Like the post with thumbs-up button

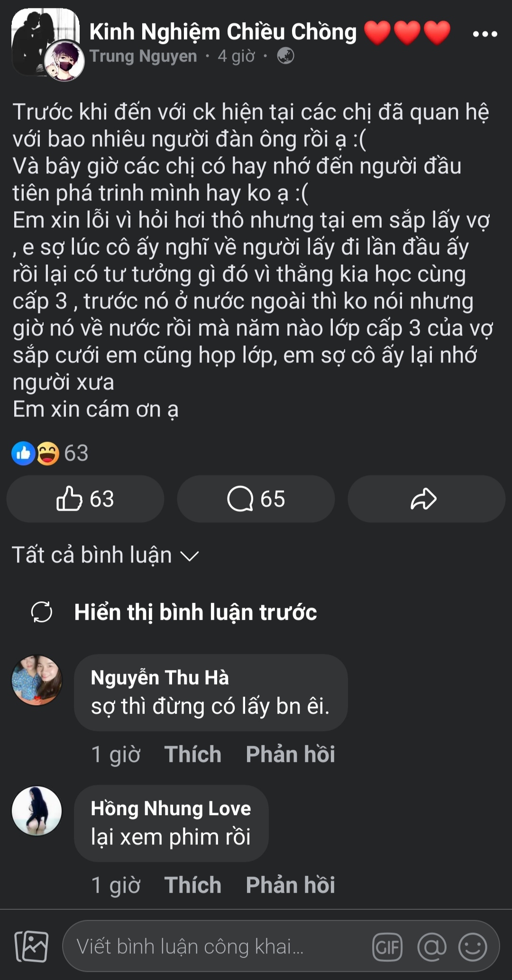tap(85, 499)
